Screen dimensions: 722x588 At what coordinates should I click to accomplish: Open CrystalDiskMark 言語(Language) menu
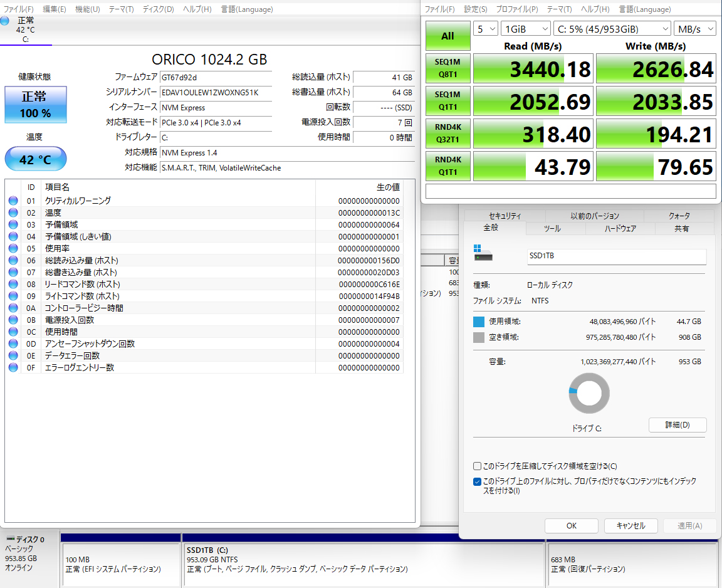[x=645, y=9]
